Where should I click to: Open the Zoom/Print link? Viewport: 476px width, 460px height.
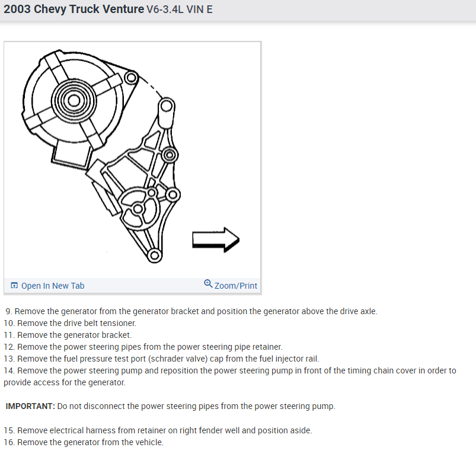235,286
